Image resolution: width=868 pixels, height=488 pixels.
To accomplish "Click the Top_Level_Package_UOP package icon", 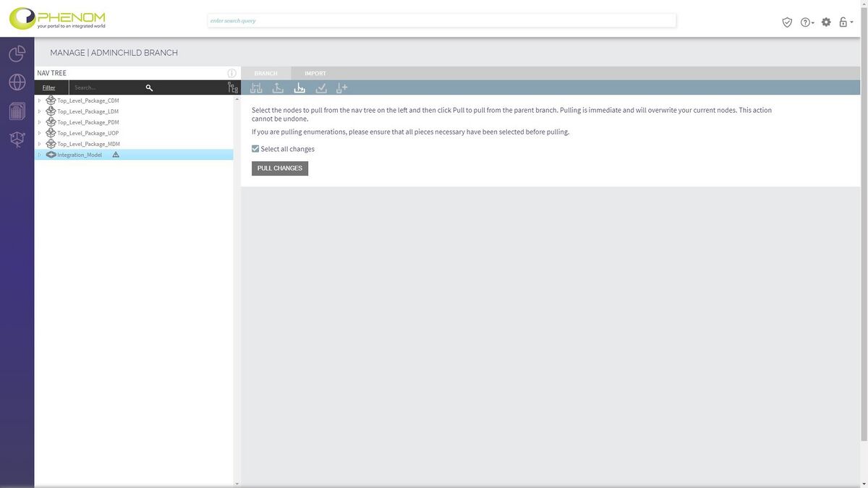I will tap(51, 133).
